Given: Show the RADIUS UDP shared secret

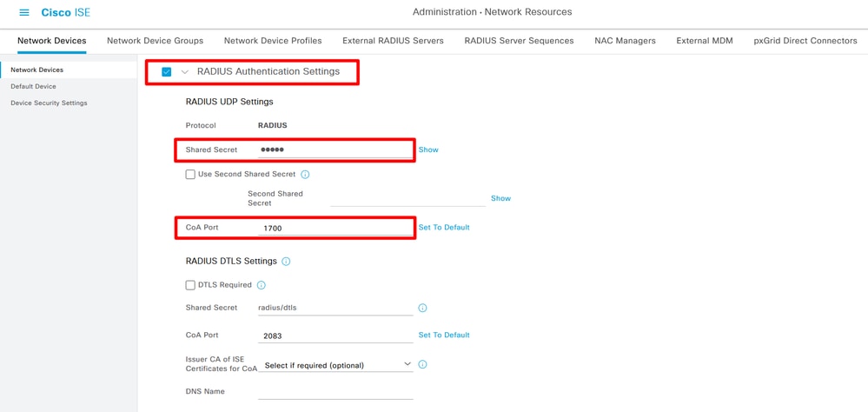Looking at the screenshot, I should click(428, 150).
